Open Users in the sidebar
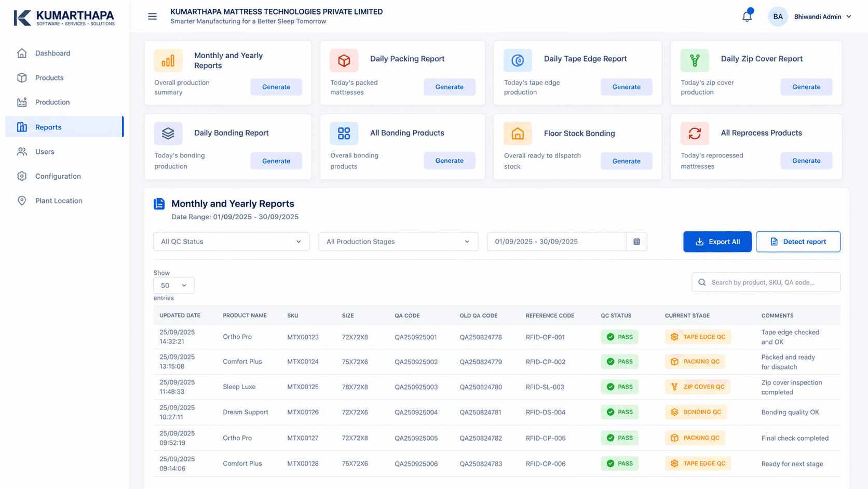The height and width of the screenshot is (489, 868). [64, 152]
